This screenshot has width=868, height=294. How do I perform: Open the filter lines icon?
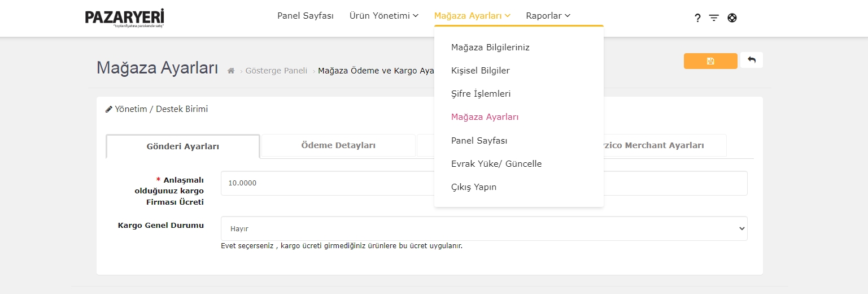(x=714, y=18)
